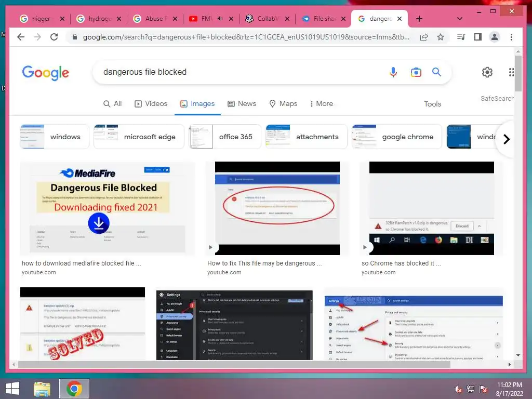Select the Videos search tab
This screenshot has height=399, width=532.
pyautogui.click(x=151, y=104)
